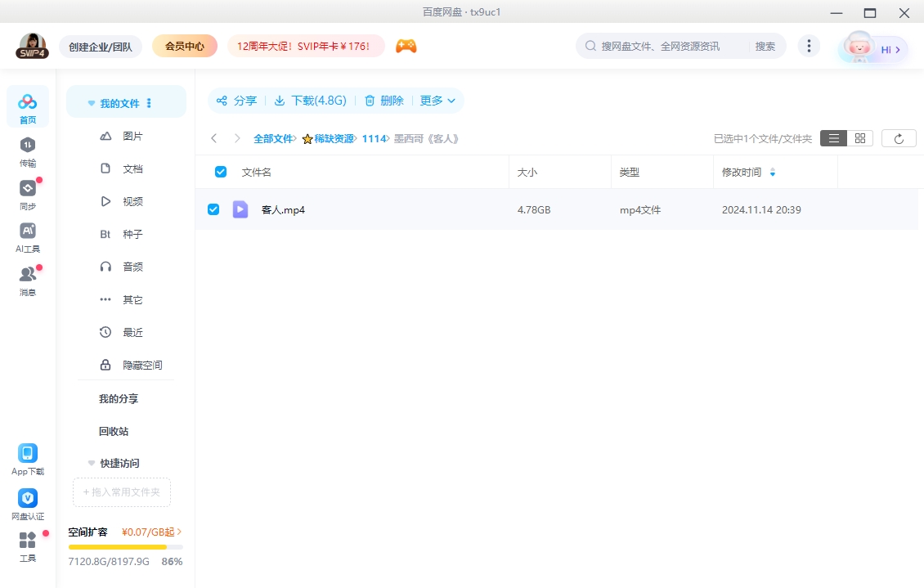Screen dimensions: 924x588
Task: Open the 消息 messages section
Action: (x=28, y=281)
